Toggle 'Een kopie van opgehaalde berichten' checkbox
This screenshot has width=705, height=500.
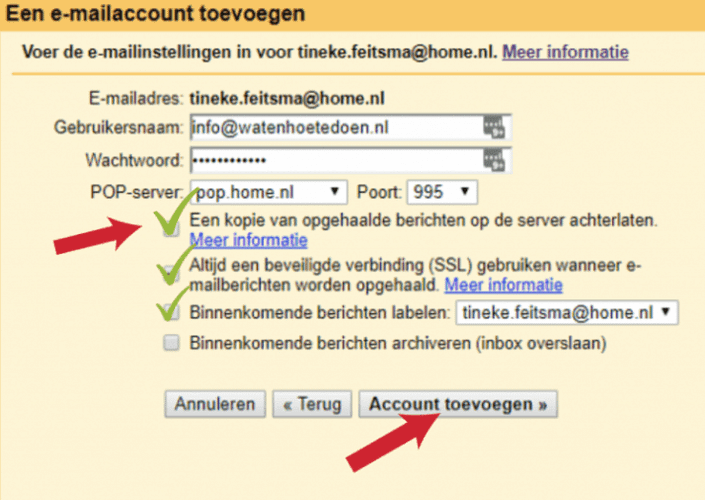pos(171,228)
